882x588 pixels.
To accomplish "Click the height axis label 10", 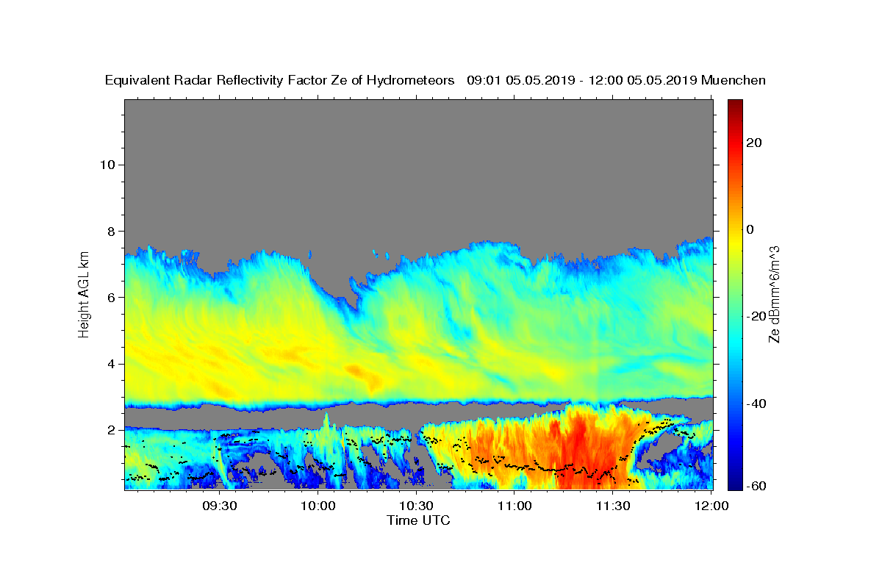I will [107, 164].
